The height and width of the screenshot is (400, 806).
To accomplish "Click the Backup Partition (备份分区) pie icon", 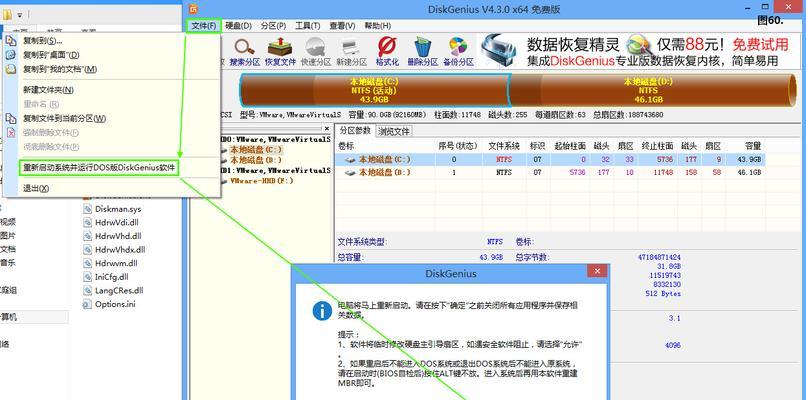I will [458, 47].
